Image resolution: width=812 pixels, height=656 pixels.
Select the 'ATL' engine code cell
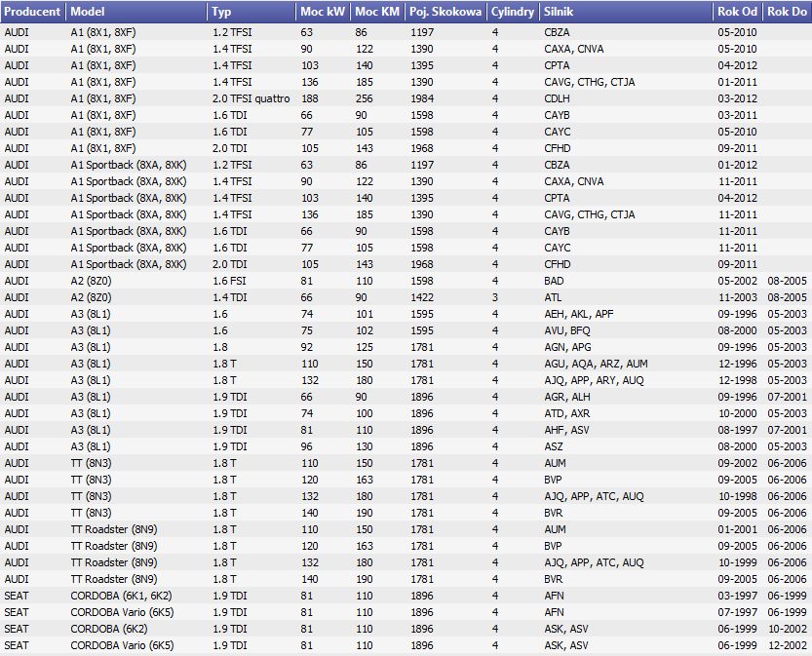point(553,297)
